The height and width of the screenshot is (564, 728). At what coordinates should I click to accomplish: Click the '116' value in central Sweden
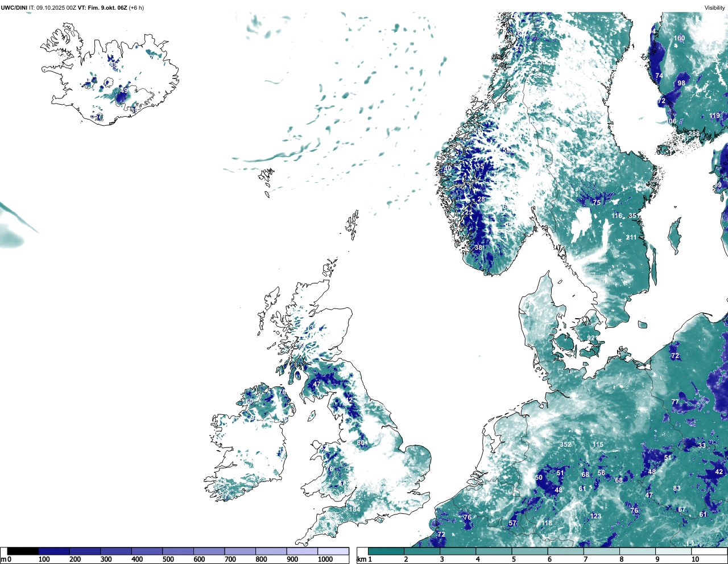pyautogui.click(x=617, y=216)
